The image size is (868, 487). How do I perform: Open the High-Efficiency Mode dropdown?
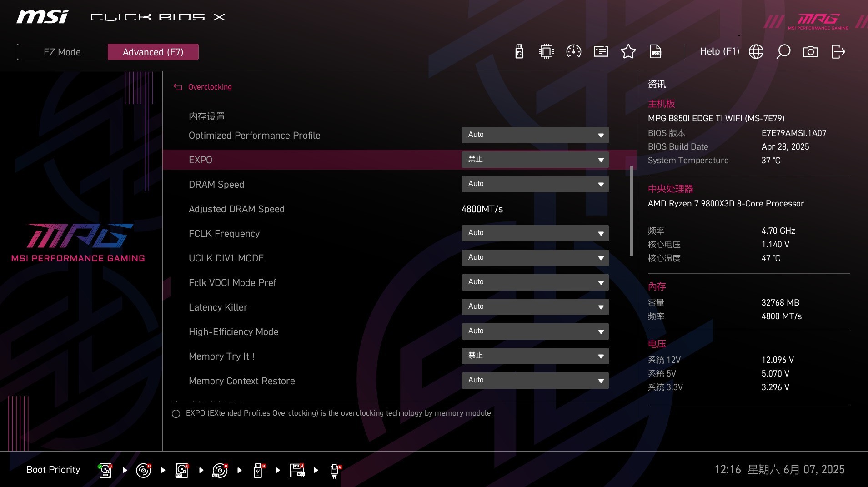click(535, 331)
